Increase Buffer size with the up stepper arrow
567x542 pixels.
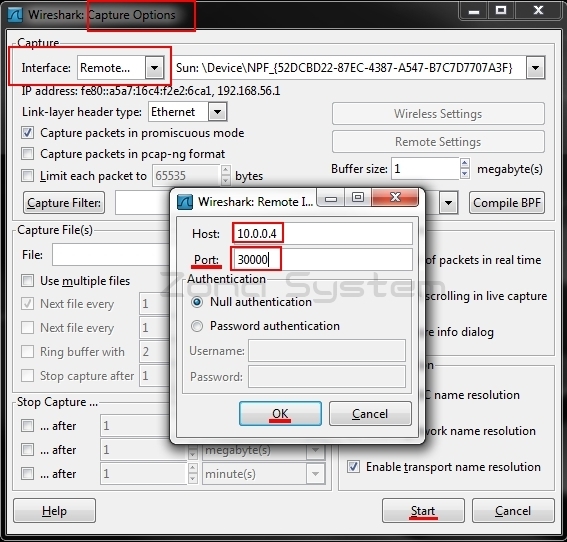coord(465,163)
